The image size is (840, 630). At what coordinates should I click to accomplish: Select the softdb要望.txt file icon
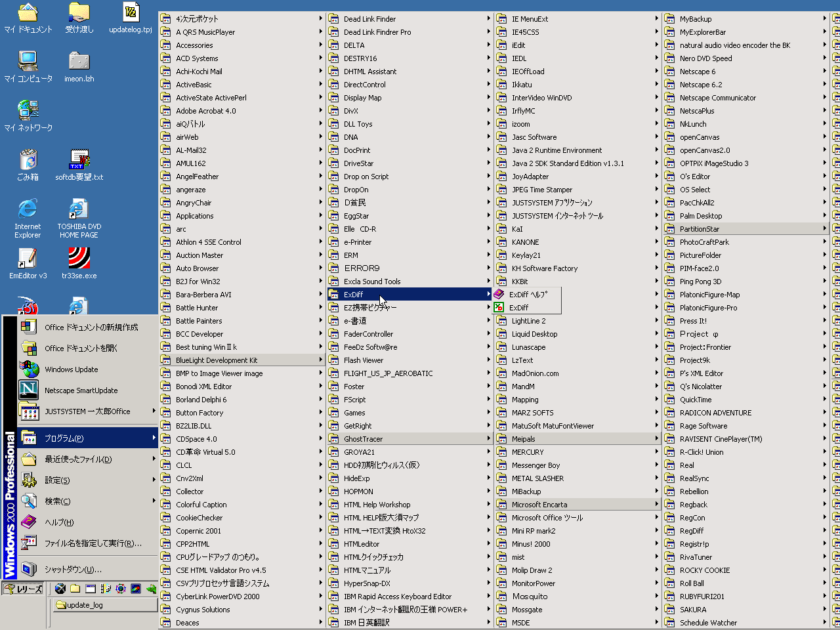tap(79, 165)
